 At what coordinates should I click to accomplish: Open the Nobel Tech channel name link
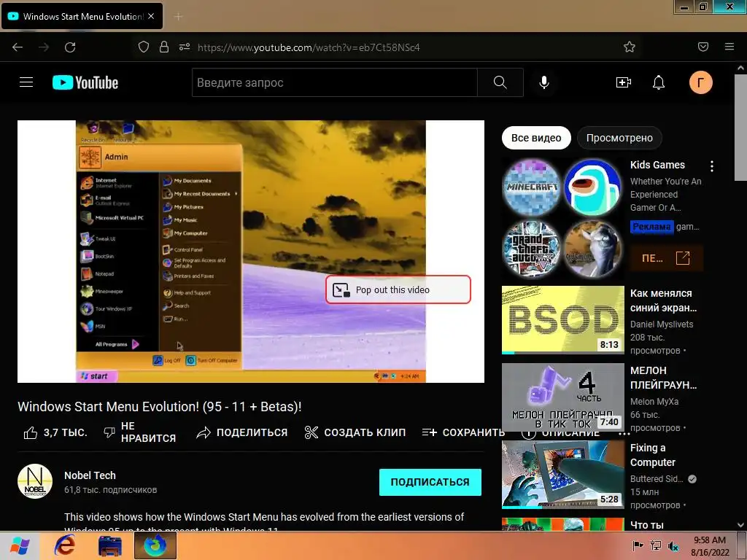(90, 475)
